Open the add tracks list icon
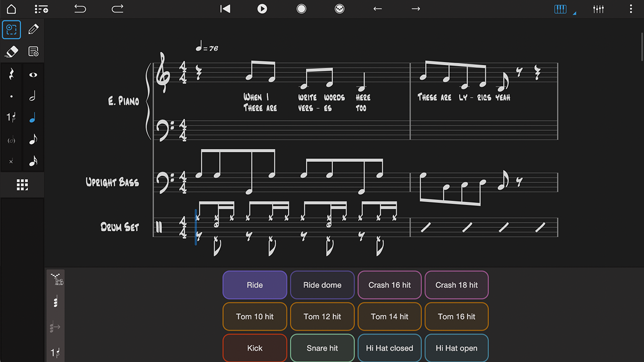The width and height of the screenshot is (644, 362). [41, 9]
